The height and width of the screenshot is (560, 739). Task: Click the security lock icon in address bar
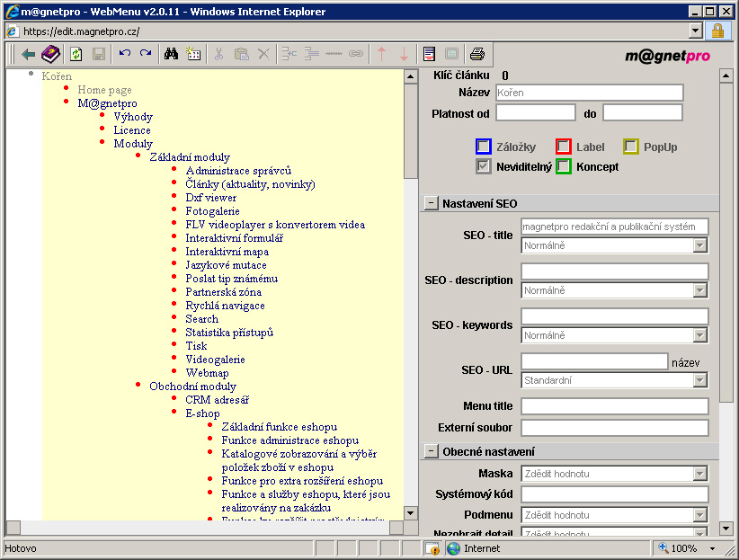coord(717,31)
